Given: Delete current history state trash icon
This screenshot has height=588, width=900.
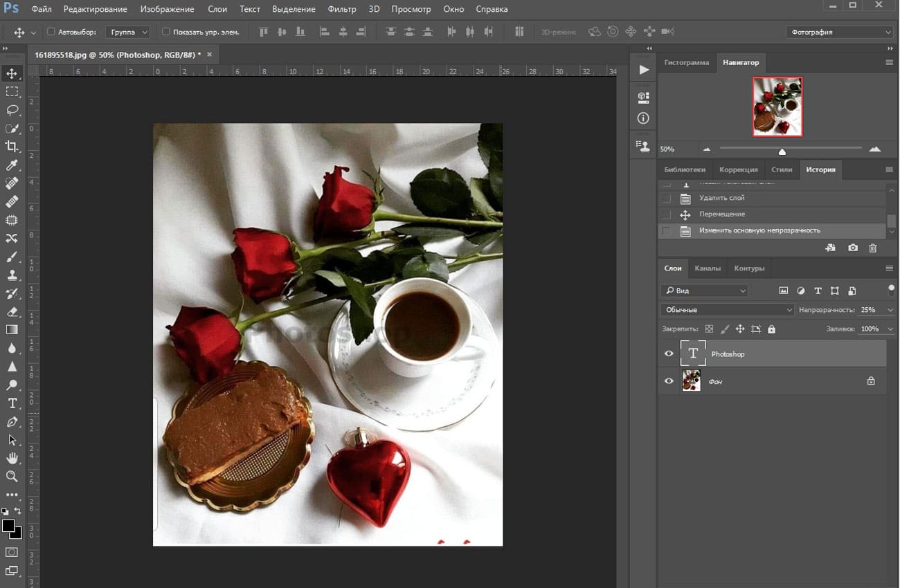Looking at the screenshot, I should (x=872, y=248).
